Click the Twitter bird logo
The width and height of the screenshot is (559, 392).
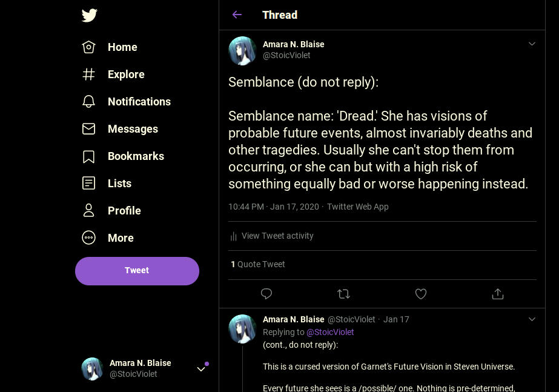pyautogui.click(x=90, y=15)
